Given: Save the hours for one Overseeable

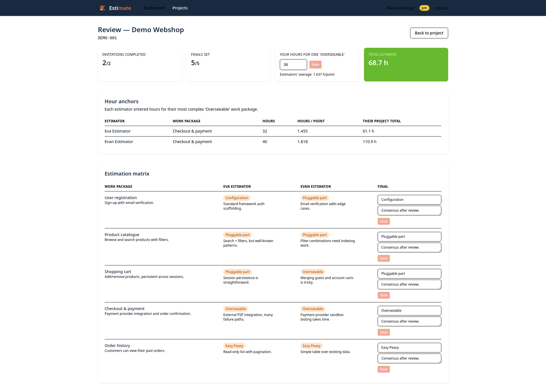Looking at the screenshot, I should [315, 65].
